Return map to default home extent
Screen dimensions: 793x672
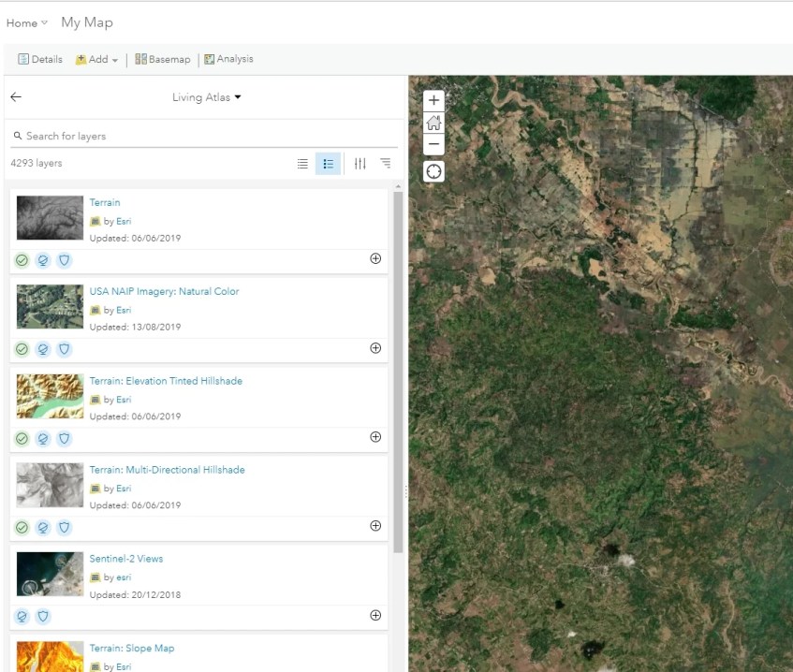point(433,123)
